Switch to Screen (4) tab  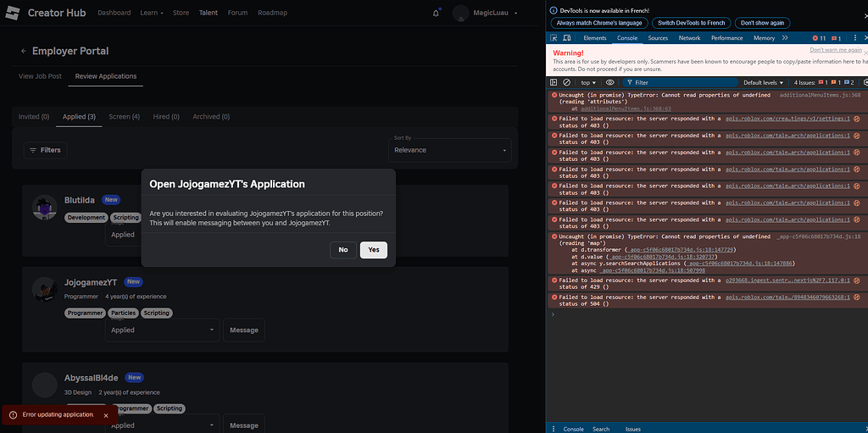124,117
